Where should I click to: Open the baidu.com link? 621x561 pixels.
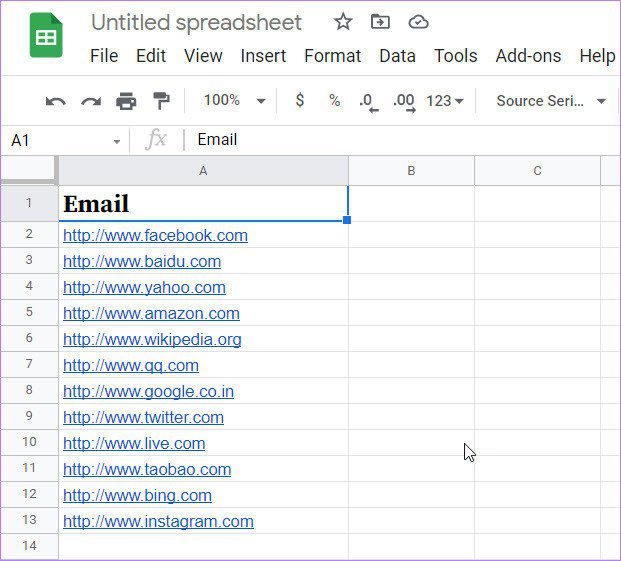point(142,262)
